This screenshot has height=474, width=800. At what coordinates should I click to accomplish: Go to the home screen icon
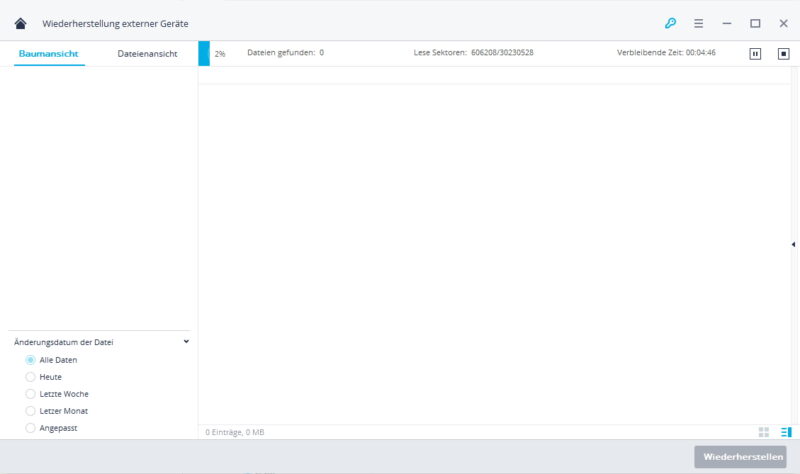click(x=20, y=23)
